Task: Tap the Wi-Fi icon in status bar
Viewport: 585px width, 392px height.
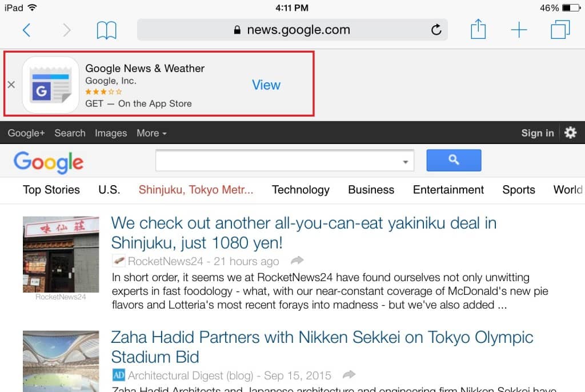Action: pyautogui.click(x=33, y=7)
